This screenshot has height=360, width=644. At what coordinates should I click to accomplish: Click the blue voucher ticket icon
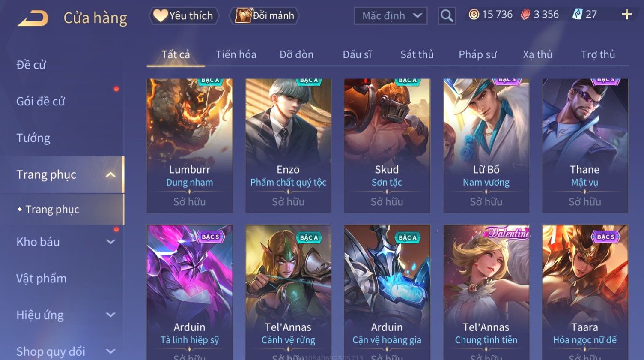(x=577, y=15)
